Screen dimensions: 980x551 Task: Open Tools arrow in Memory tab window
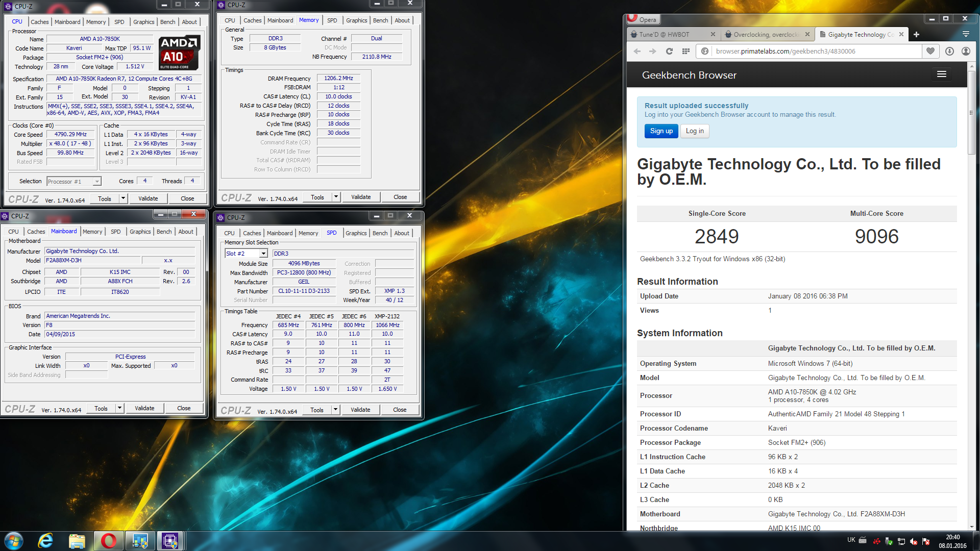[336, 197]
